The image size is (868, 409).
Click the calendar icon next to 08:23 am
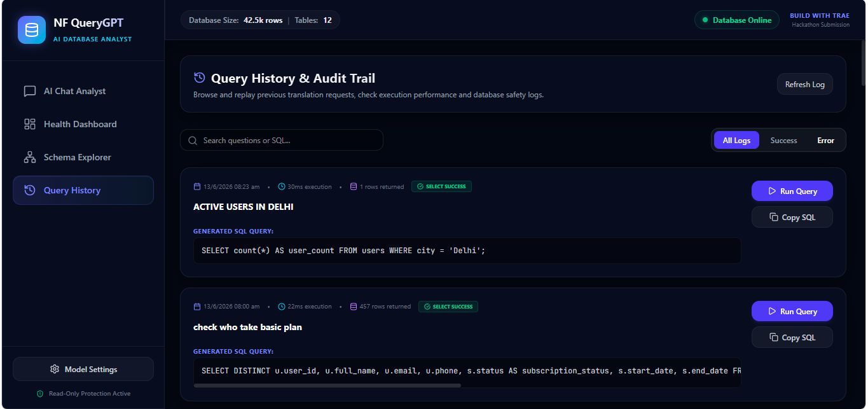point(197,187)
